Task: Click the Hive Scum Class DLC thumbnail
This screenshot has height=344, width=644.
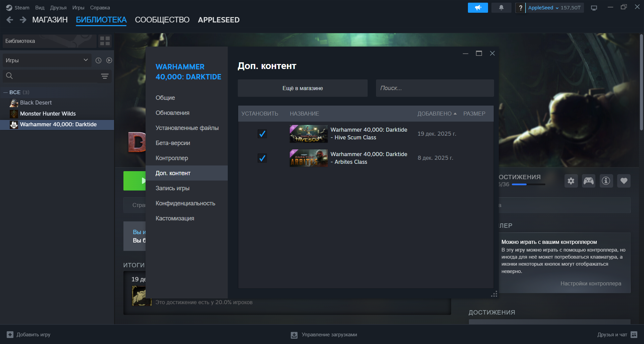Action: [309, 134]
